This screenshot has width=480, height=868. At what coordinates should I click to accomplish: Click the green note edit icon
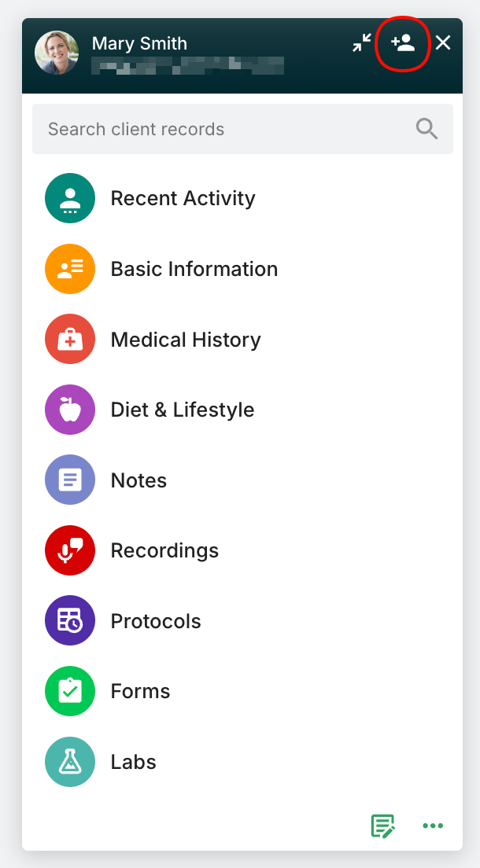[x=383, y=826]
